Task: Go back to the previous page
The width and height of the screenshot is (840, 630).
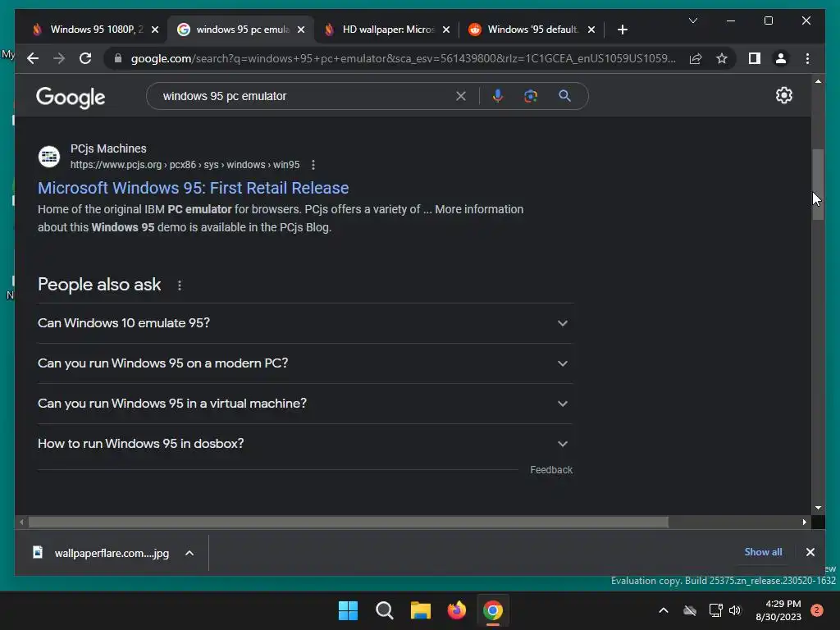Action: [33, 58]
